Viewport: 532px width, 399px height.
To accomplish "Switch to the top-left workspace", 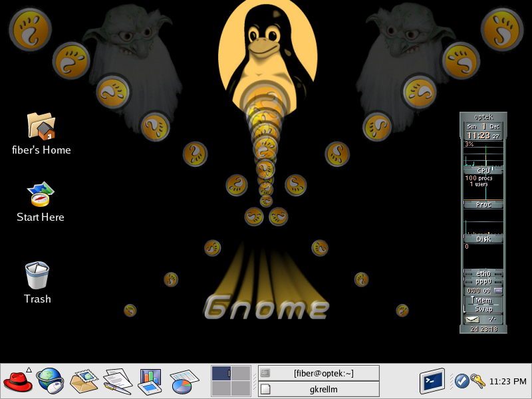I will [x=221, y=373].
